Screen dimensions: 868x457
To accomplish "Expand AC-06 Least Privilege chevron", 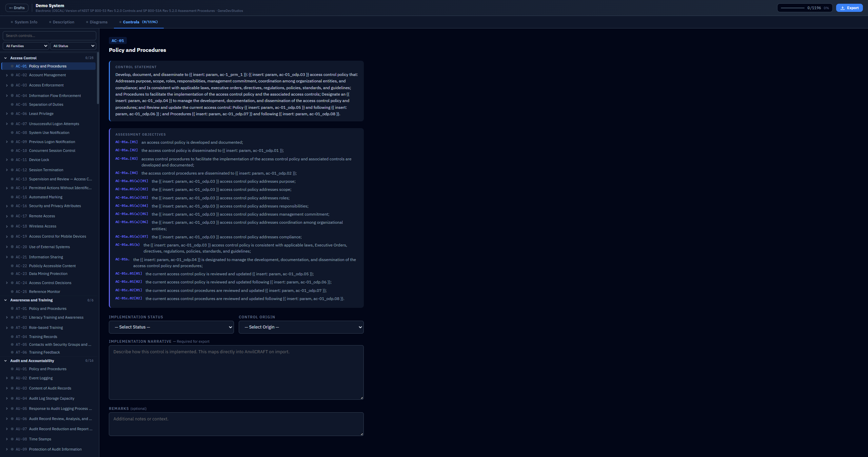I will [7, 114].
